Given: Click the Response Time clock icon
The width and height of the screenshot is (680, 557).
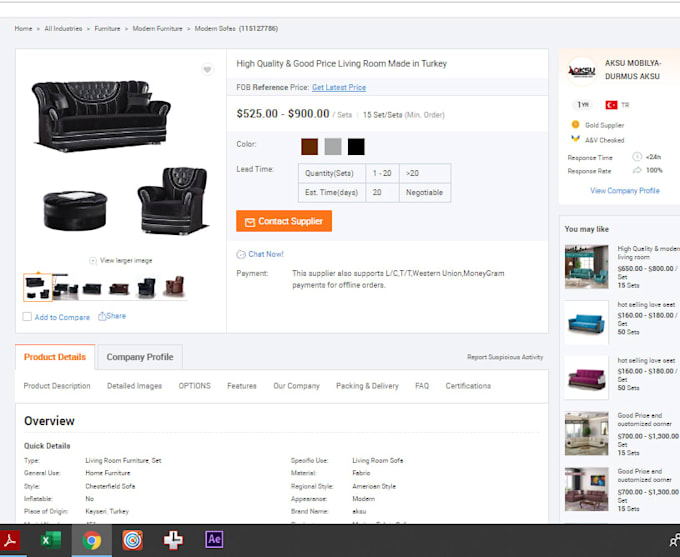Looking at the screenshot, I should click(x=637, y=157).
